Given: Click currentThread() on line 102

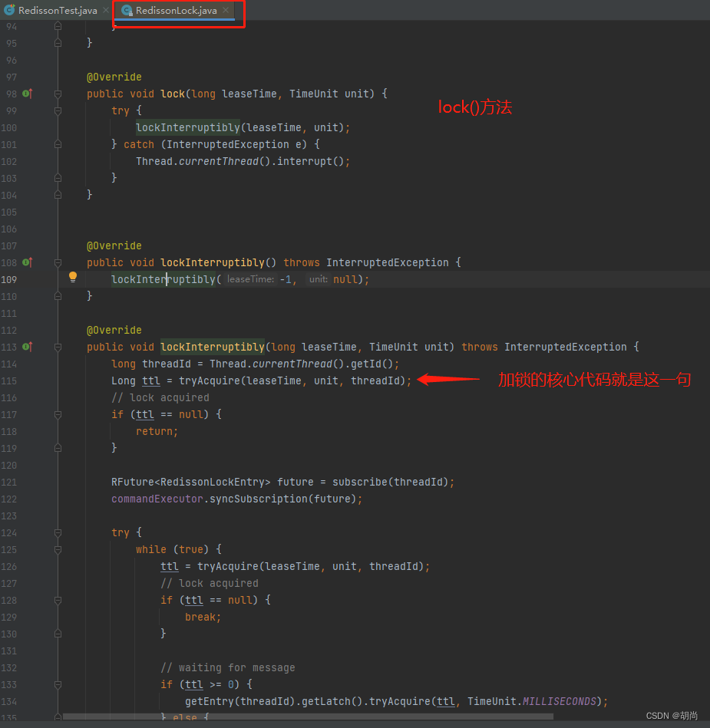Looking at the screenshot, I should tap(224, 161).
